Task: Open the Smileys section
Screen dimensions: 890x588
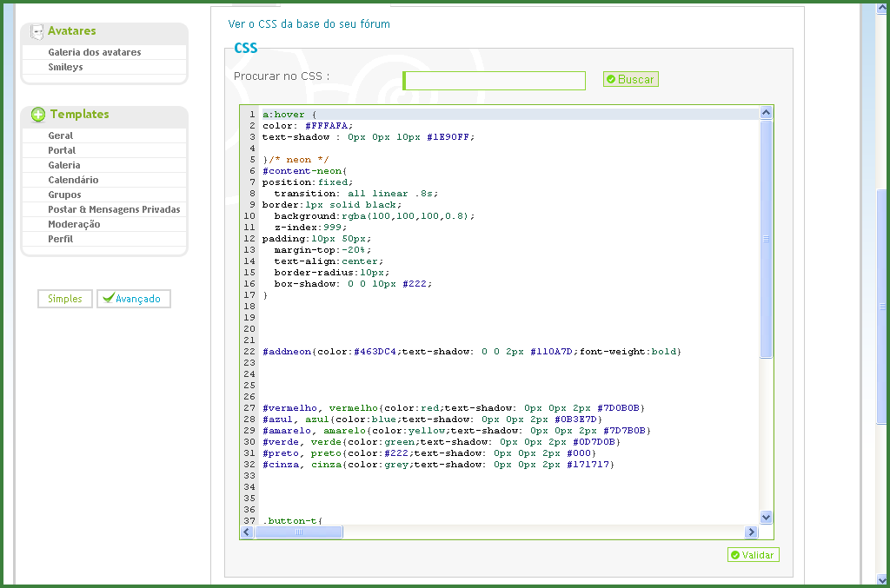Action: 65,67
